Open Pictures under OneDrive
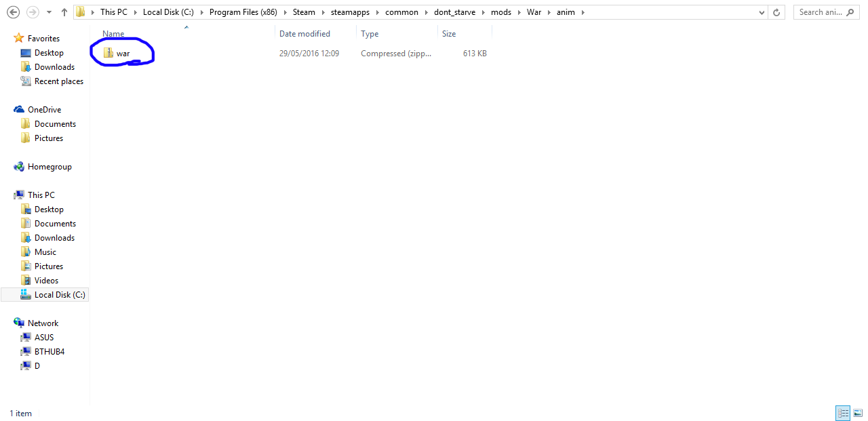 click(x=49, y=138)
